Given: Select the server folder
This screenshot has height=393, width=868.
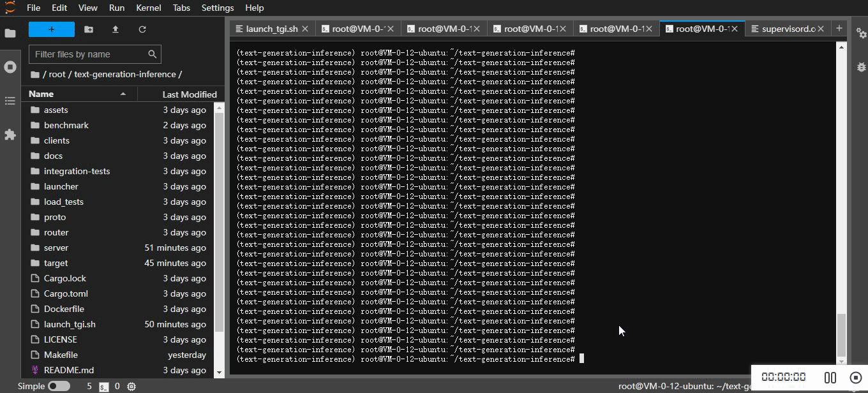Looking at the screenshot, I should (x=117, y=248).
